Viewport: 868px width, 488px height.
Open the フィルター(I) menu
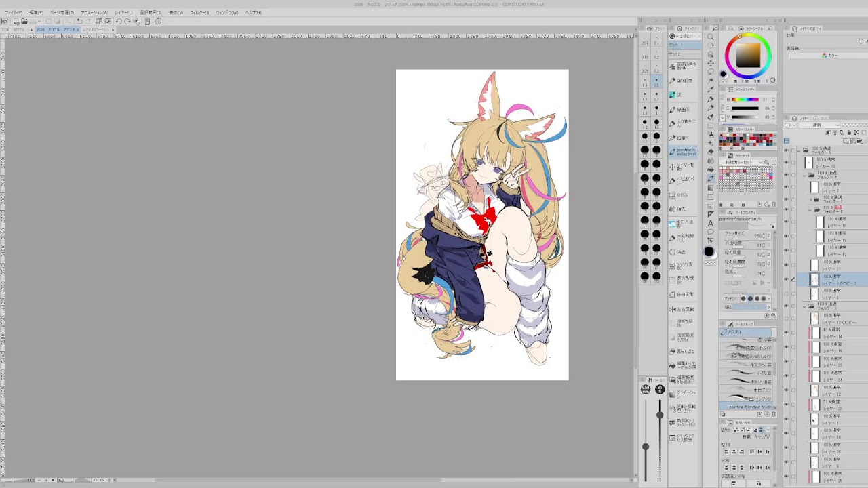pos(199,12)
